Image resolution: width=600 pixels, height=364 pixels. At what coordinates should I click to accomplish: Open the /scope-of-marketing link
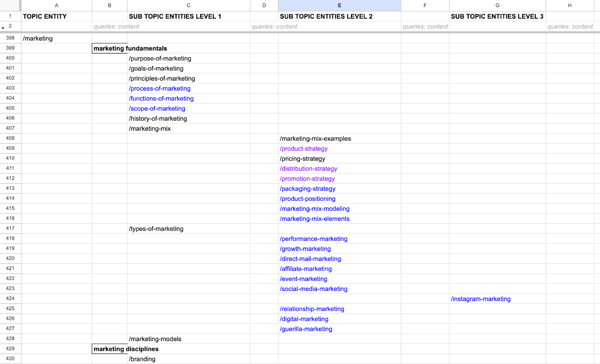point(157,109)
